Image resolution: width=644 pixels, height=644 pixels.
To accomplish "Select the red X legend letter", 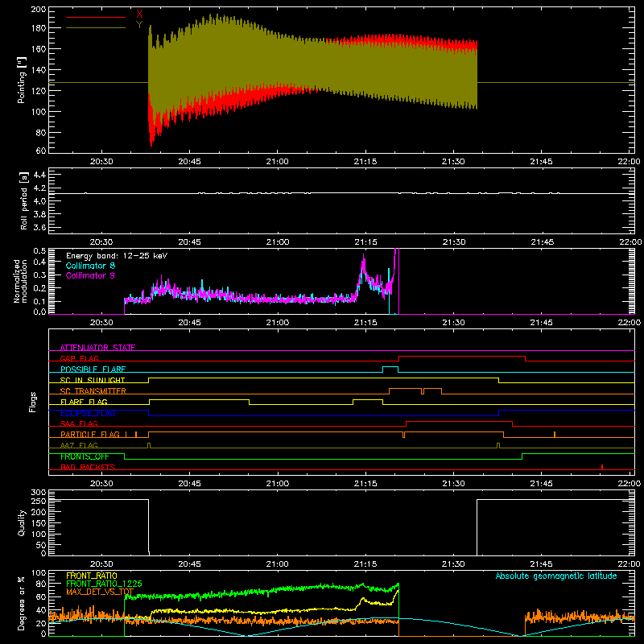I will click(x=139, y=14).
